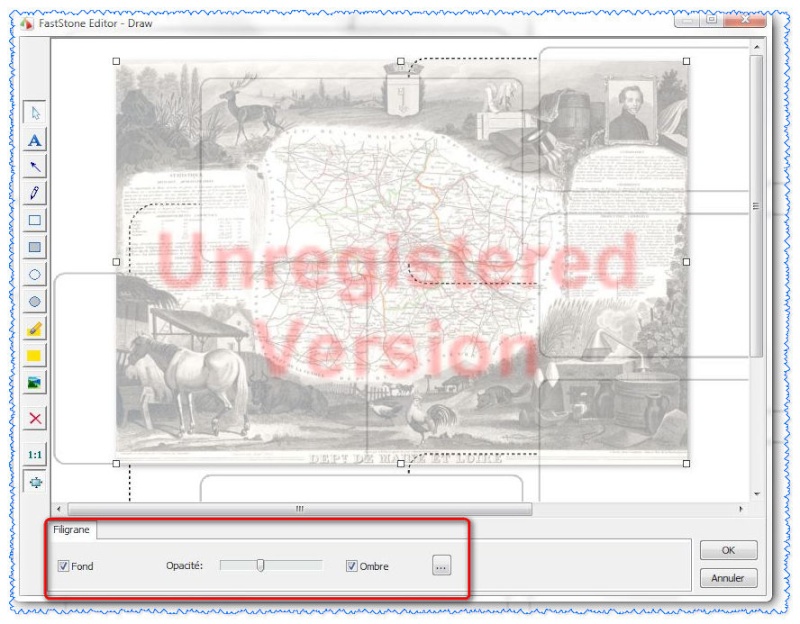This screenshot has height=624, width=800.
Task: Select the arrow line drawing tool
Action: click(35, 167)
